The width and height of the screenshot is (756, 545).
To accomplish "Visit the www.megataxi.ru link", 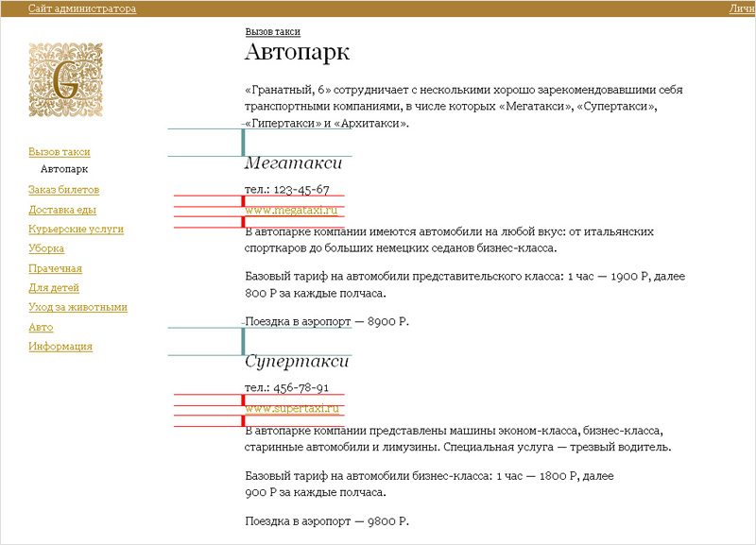I will point(291,210).
